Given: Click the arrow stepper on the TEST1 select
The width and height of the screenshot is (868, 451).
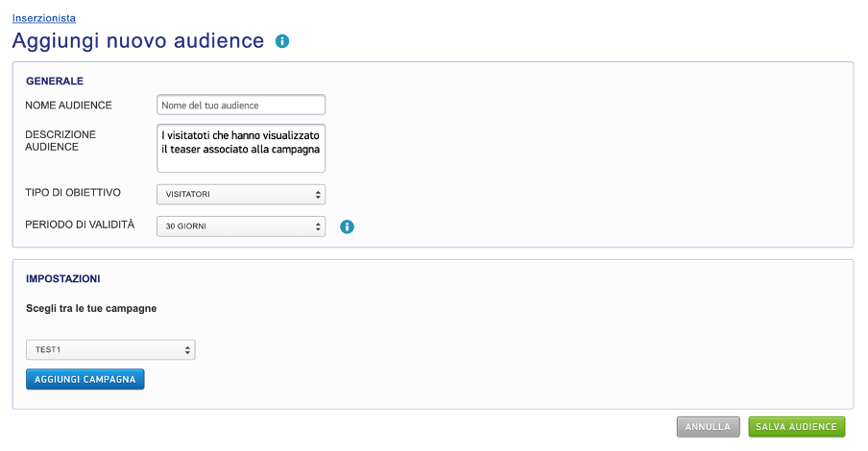Looking at the screenshot, I should point(187,349).
